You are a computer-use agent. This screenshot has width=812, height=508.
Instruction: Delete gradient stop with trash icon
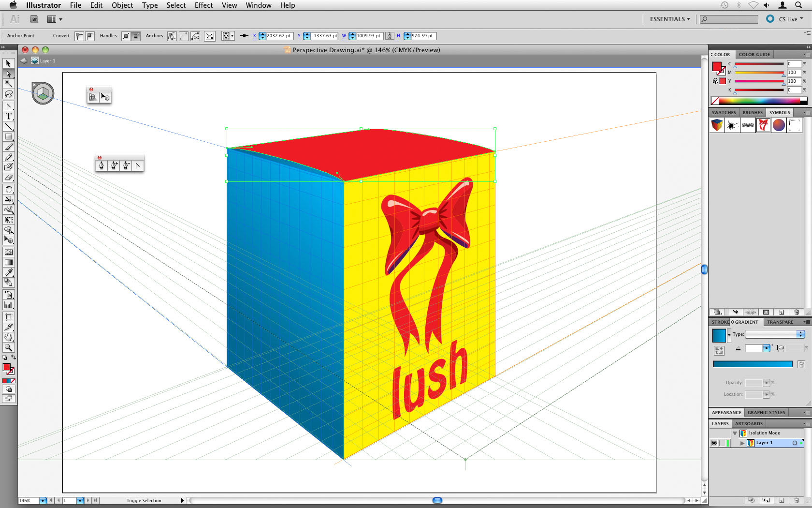[801, 364]
